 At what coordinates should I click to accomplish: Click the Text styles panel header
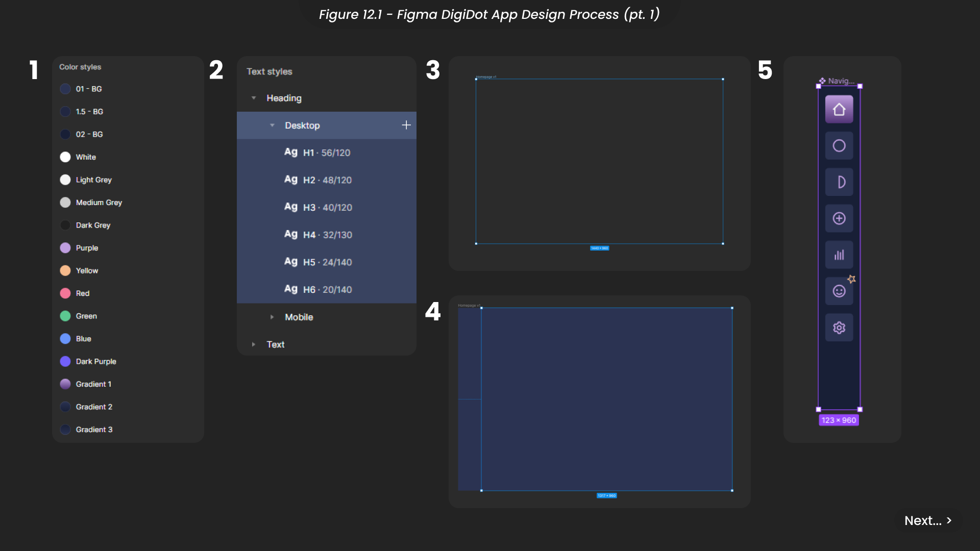tap(269, 71)
